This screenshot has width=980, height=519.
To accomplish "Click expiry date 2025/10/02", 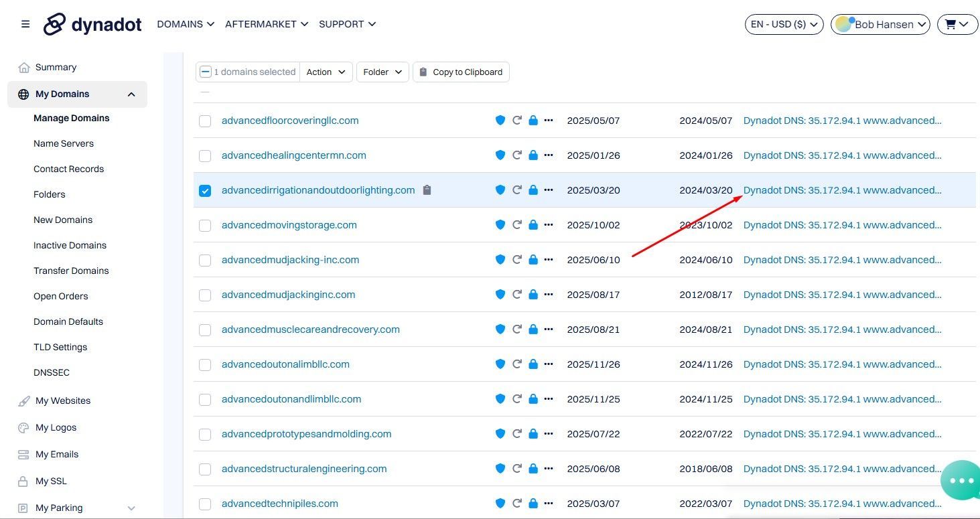I will (x=593, y=225).
